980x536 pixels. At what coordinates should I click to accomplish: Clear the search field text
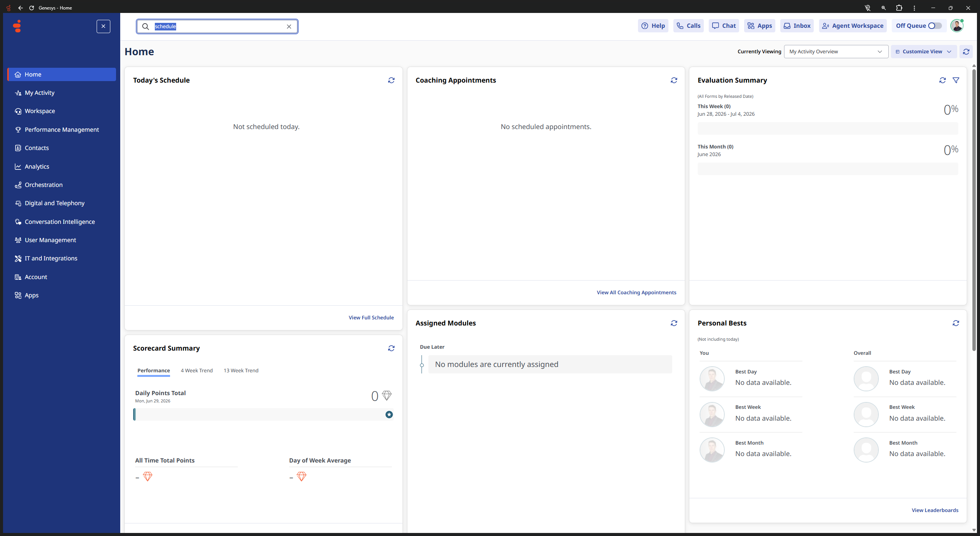(x=289, y=26)
